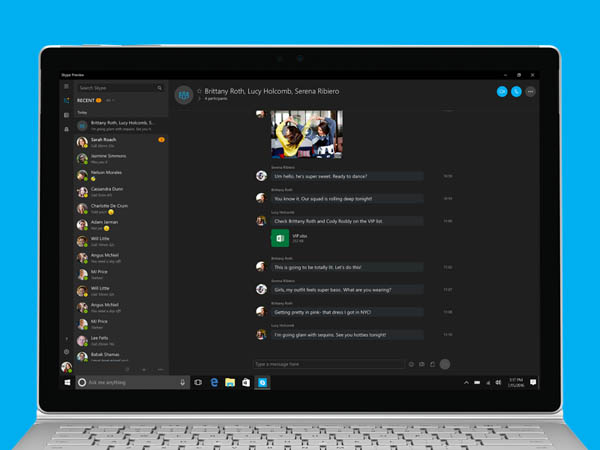Open the bots icon in sidebar
600x450 pixels.
click(67, 129)
